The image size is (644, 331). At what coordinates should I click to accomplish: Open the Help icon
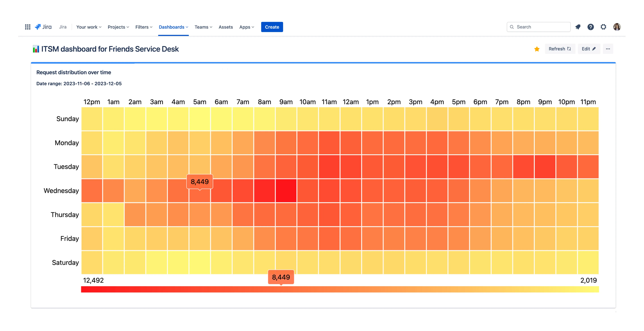(590, 27)
